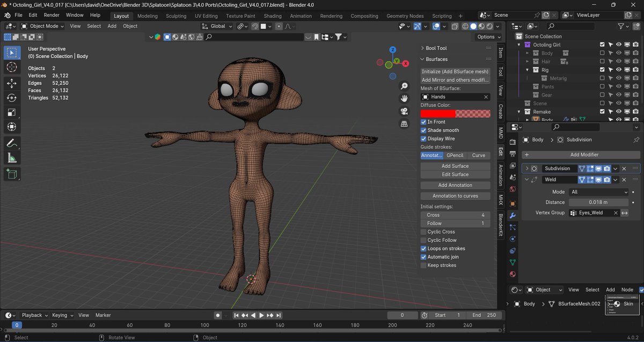Click the Add Surface button
This screenshot has width=644, height=342.
pyautogui.click(x=455, y=166)
